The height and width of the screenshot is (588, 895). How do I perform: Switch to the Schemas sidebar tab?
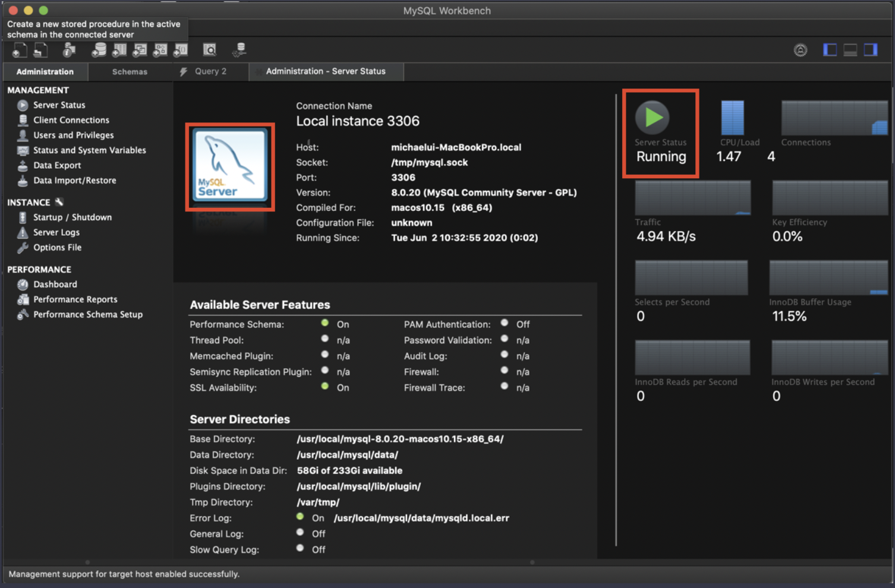[130, 72]
